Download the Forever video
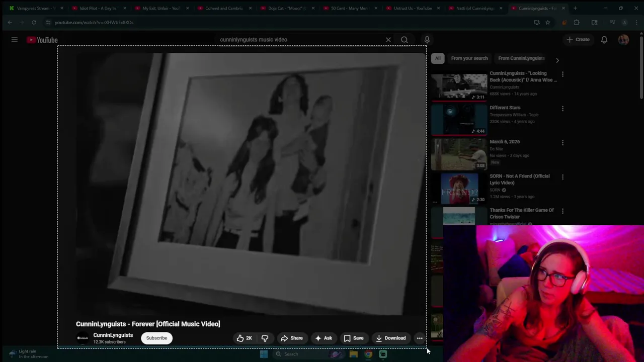 (391, 338)
